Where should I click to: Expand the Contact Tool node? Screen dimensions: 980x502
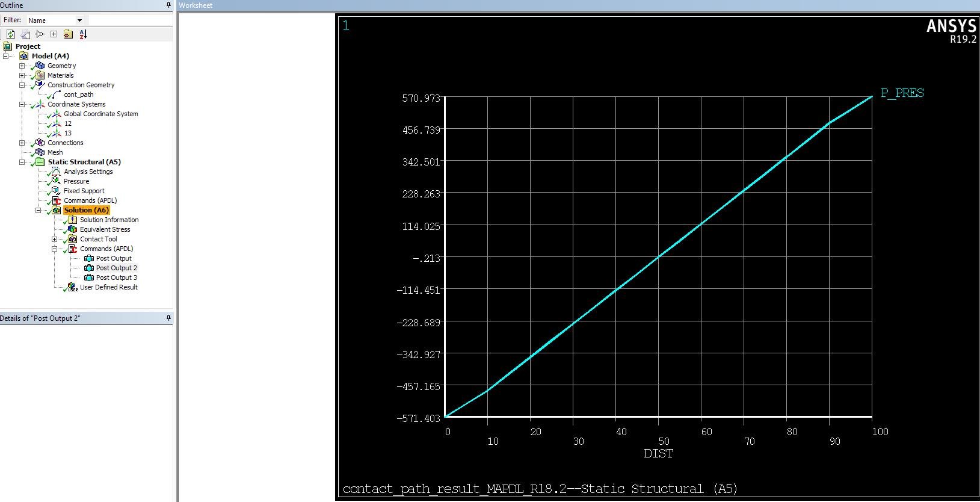pyautogui.click(x=54, y=239)
